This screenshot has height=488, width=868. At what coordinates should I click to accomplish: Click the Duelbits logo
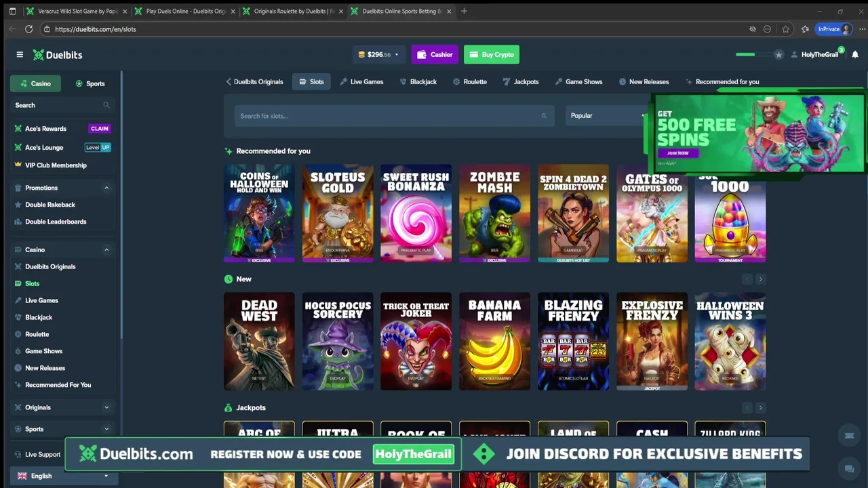[x=58, y=55]
